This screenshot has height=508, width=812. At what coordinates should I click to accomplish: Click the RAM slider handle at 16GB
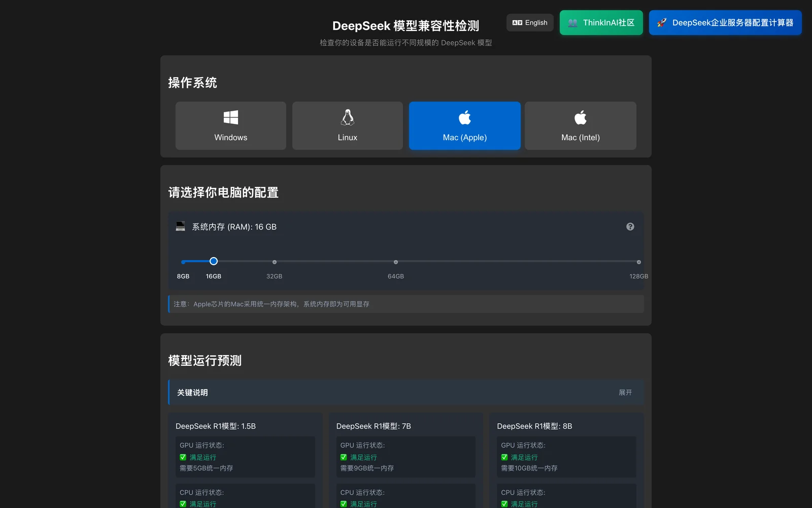point(214,261)
